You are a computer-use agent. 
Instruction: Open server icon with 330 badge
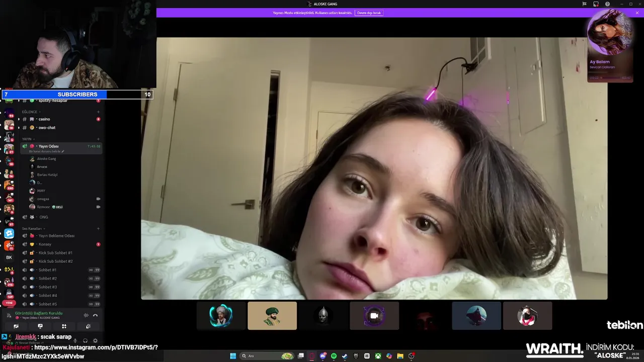[x=9, y=185]
